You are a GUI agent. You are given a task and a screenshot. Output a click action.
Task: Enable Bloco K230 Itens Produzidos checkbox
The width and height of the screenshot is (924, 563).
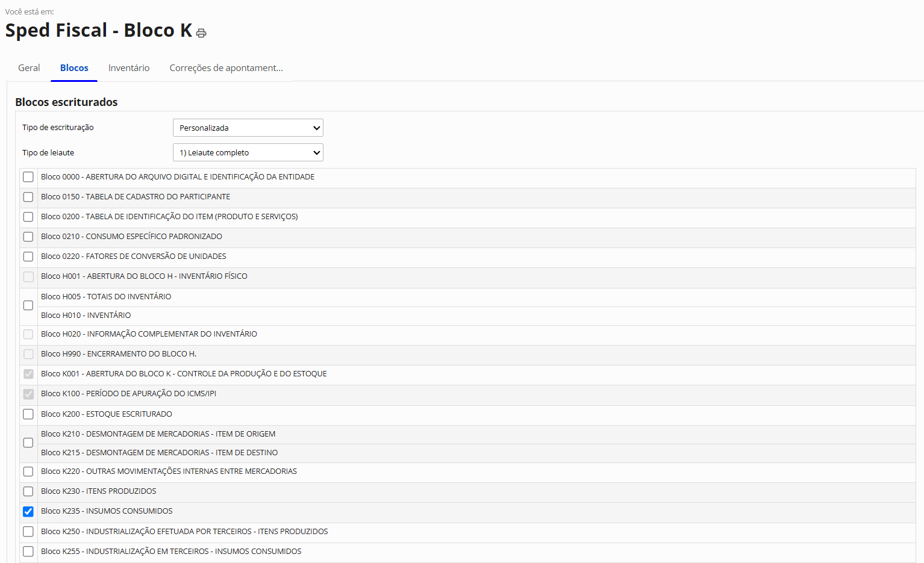pyautogui.click(x=28, y=491)
